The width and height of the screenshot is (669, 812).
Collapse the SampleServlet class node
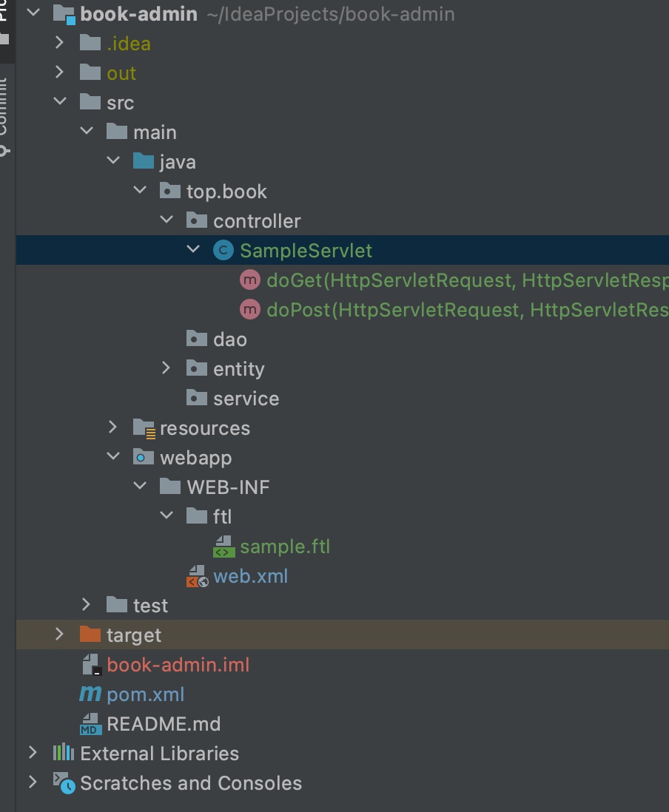coord(193,250)
